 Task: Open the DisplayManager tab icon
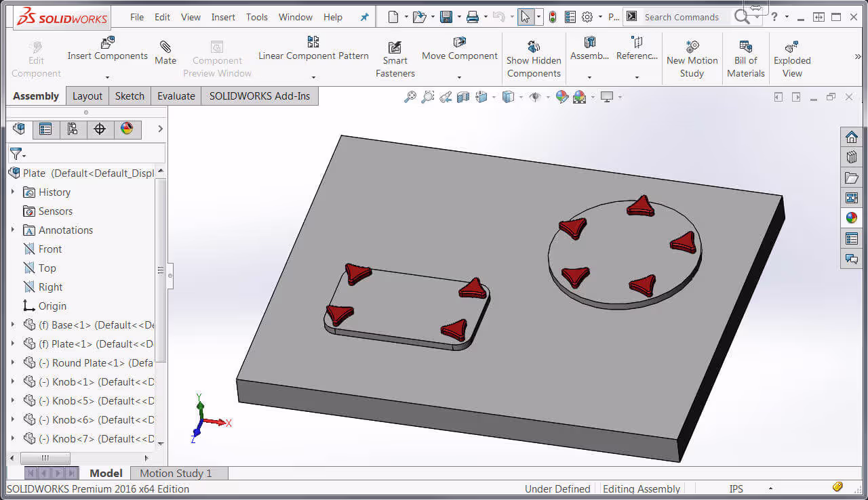127,129
